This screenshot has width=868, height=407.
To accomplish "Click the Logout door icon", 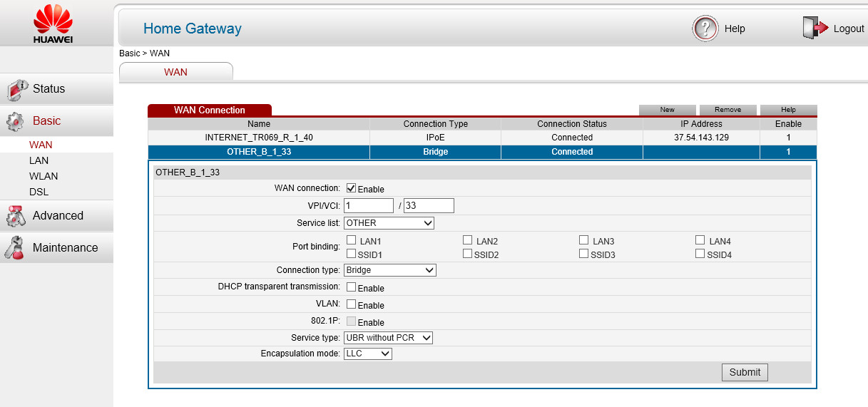I will click(815, 28).
